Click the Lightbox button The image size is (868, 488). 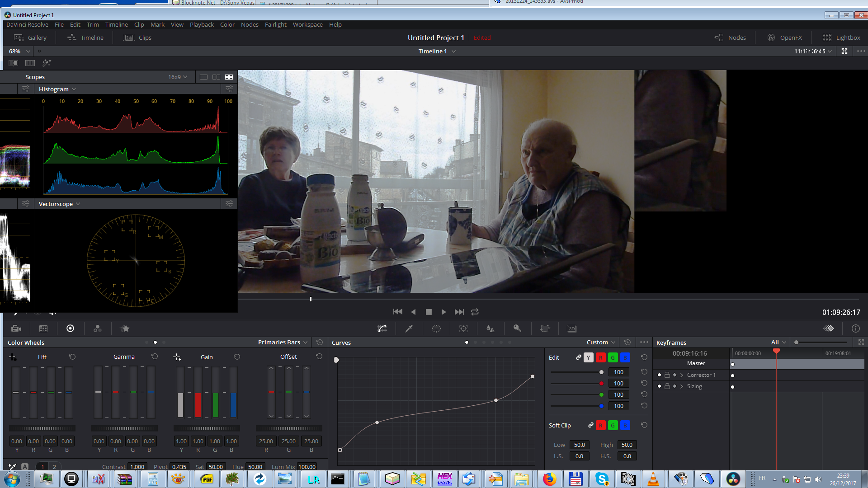point(841,38)
